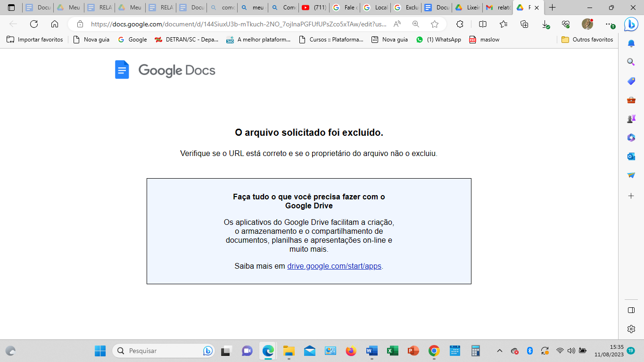Viewport: 644px width, 362px height.
Task: Open the Windows Start menu
Action: pos(100,351)
